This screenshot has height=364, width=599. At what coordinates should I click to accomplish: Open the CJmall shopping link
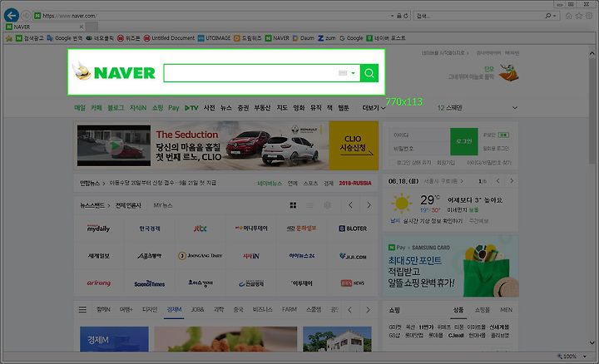point(456,336)
